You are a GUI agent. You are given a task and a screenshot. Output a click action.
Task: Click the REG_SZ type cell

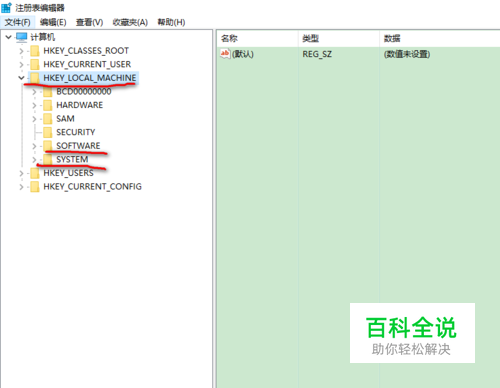[x=317, y=54]
